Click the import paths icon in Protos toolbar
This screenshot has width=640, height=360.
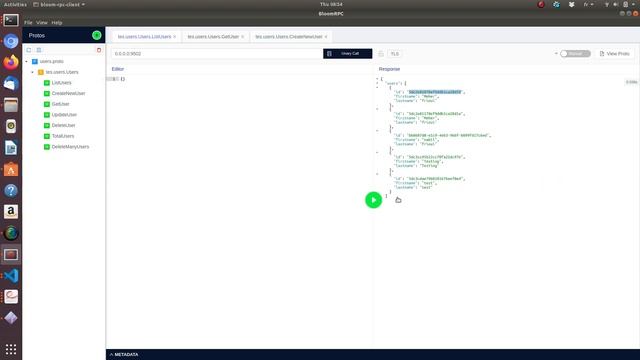click(39, 50)
